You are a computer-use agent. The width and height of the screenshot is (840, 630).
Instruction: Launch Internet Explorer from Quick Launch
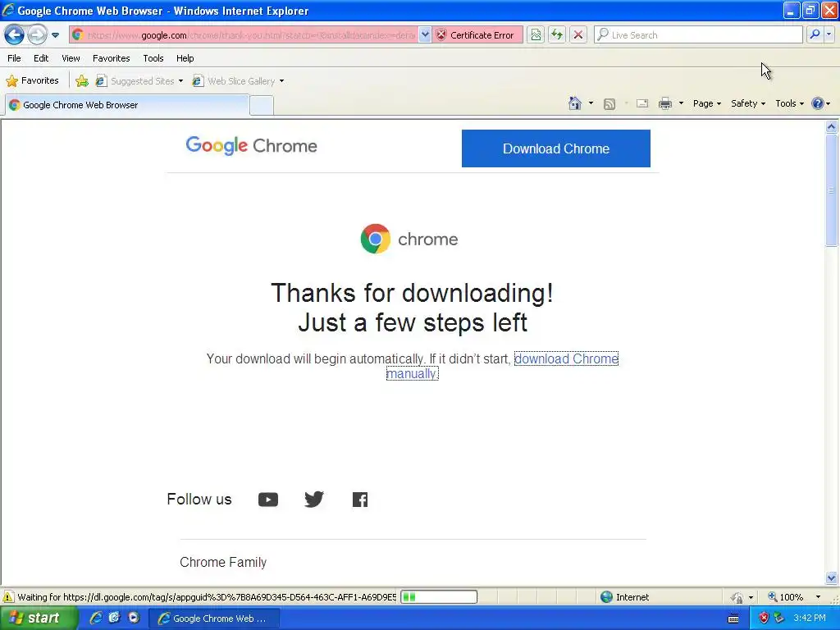click(x=96, y=618)
